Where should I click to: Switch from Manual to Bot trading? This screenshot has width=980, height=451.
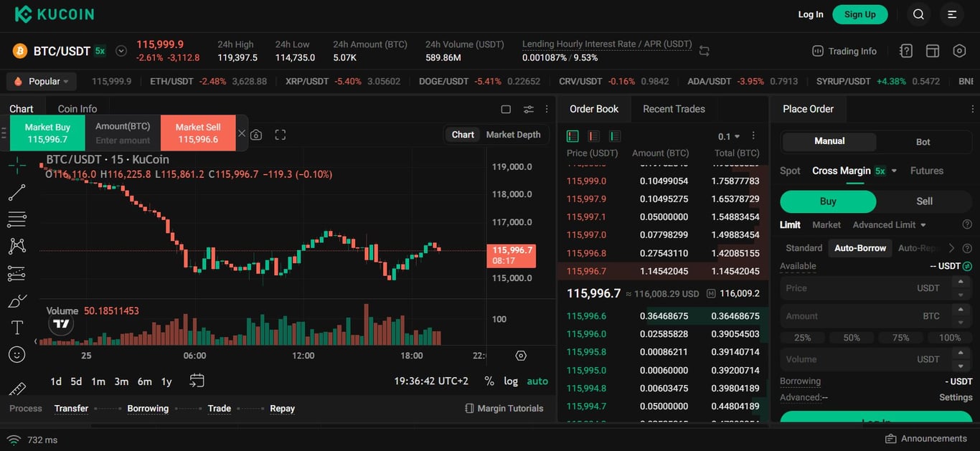click(924, 141)
